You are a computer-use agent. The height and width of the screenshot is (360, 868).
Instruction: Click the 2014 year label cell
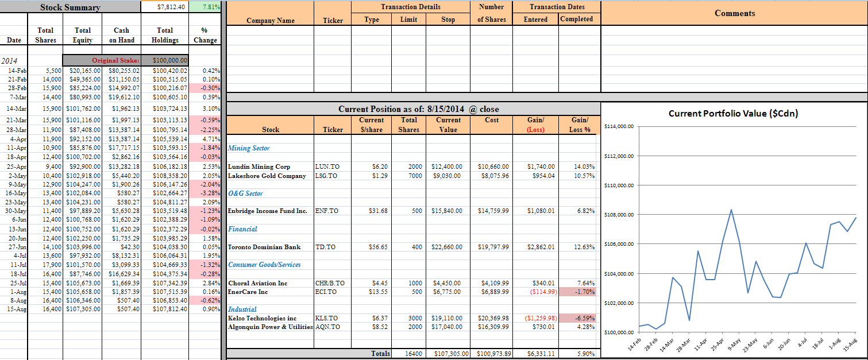[x=13, y=60]
